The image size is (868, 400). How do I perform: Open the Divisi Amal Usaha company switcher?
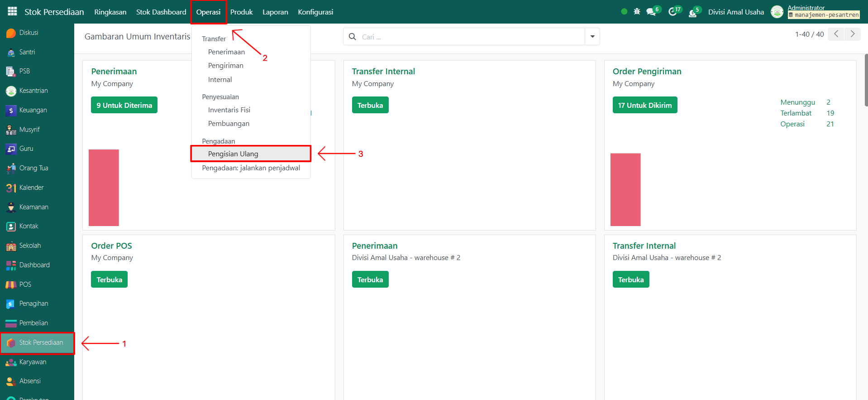[x=735, y=12]
